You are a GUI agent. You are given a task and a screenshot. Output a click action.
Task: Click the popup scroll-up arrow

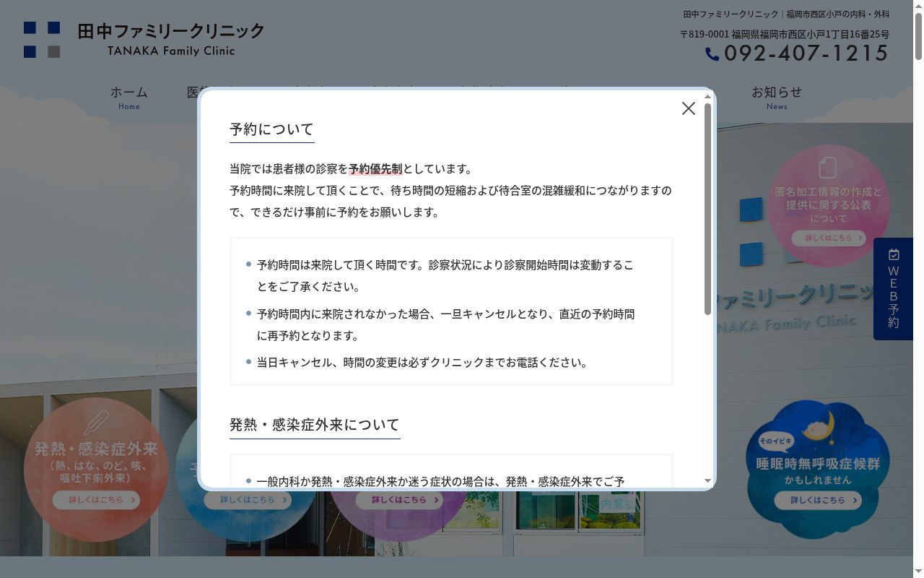tap(707, 96)
